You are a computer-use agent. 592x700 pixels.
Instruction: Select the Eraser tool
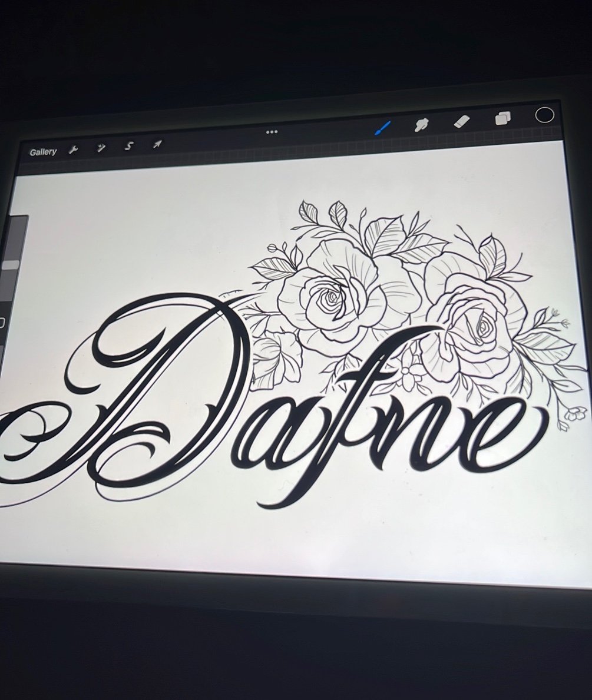(462, 121)
